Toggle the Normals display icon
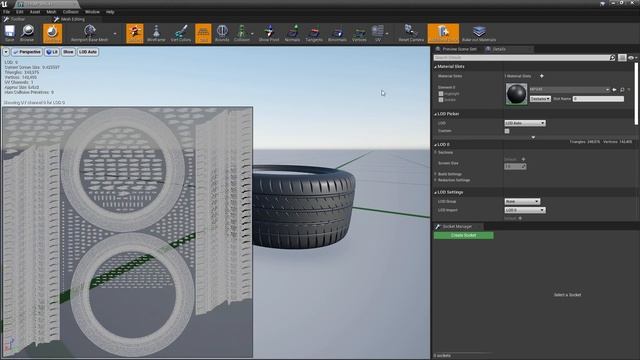This screenshot has width=640, height=360. [x=292, y=33]
